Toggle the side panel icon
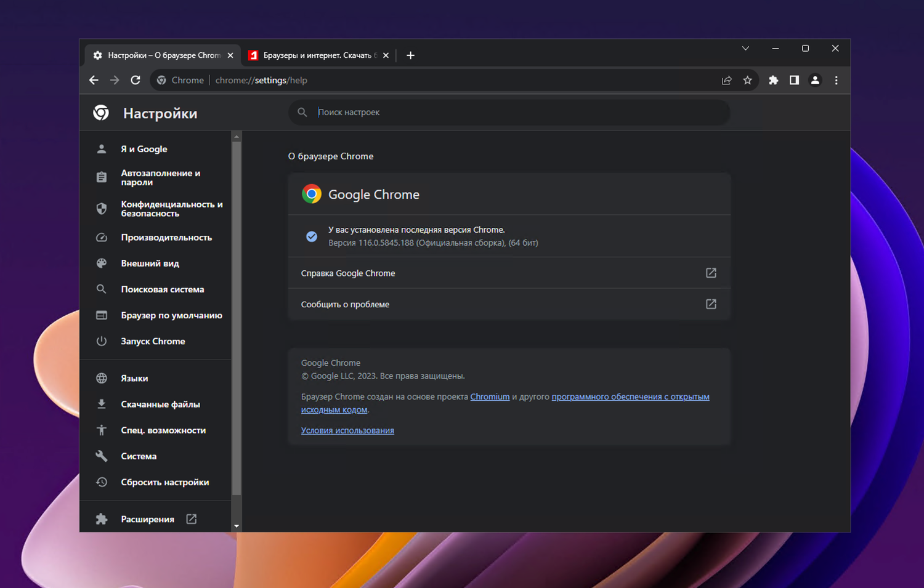The height and width of the screenshot is (588, 924). tap(794, 80)
